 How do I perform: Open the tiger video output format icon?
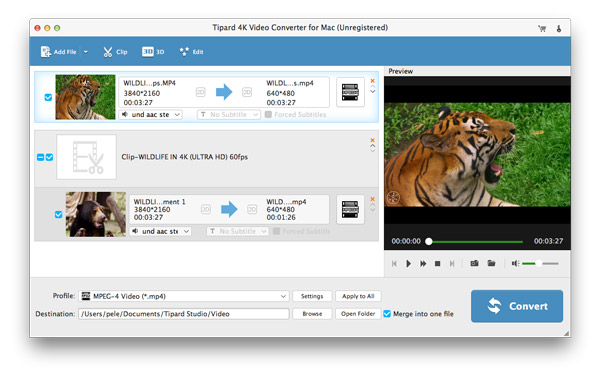(350, 92)
